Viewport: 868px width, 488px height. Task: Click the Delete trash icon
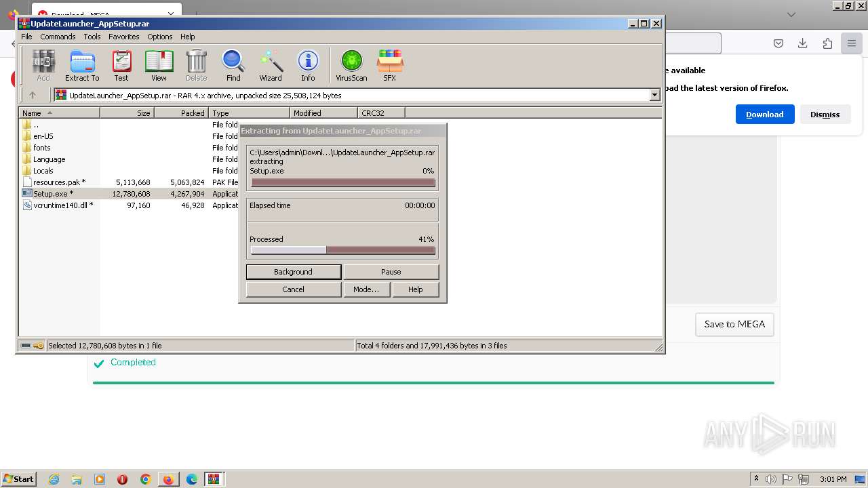point(196,66)
